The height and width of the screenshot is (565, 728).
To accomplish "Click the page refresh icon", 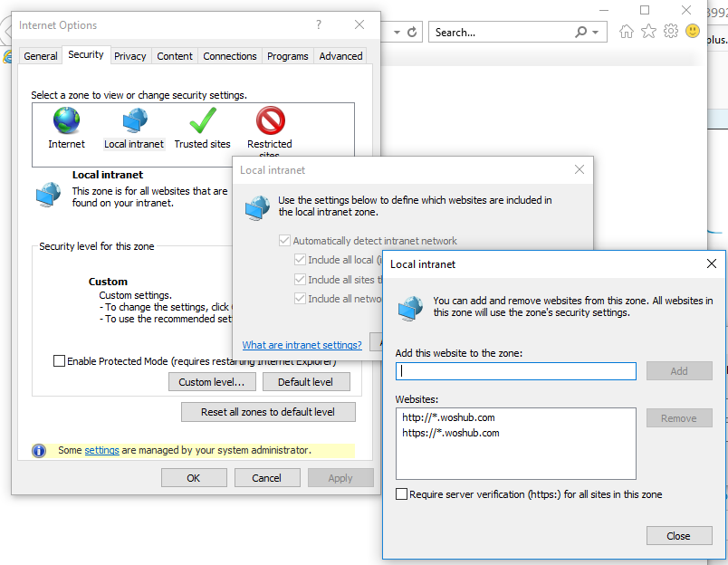I will (x=414, y=32).
